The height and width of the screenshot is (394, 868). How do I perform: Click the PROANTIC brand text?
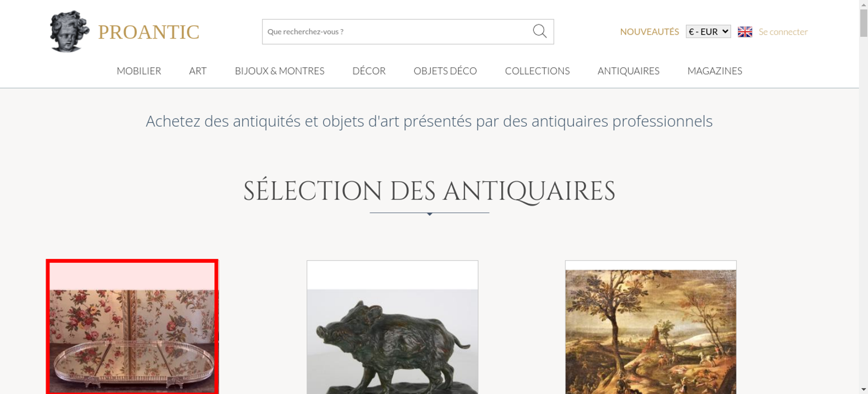click(148, 32)
